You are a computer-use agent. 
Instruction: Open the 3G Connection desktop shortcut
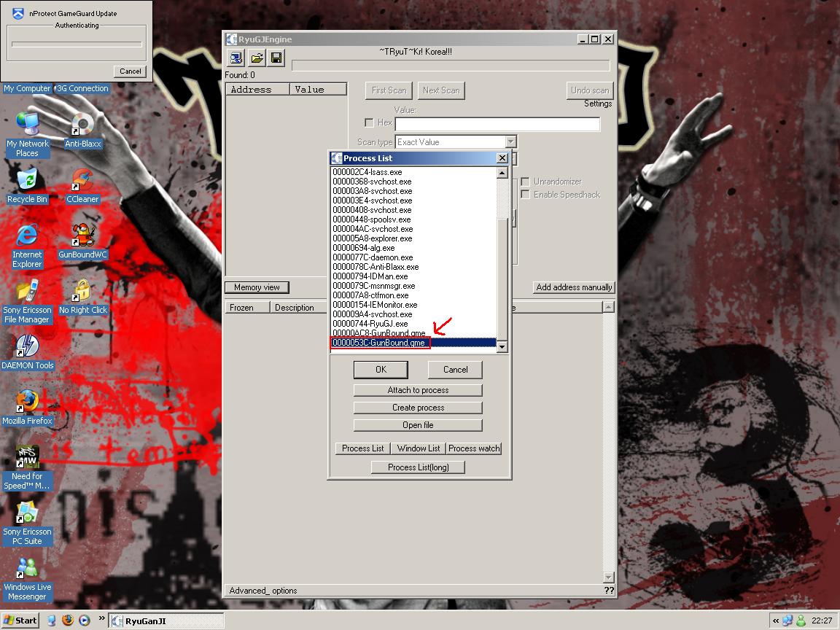click(x=82, y=88)
